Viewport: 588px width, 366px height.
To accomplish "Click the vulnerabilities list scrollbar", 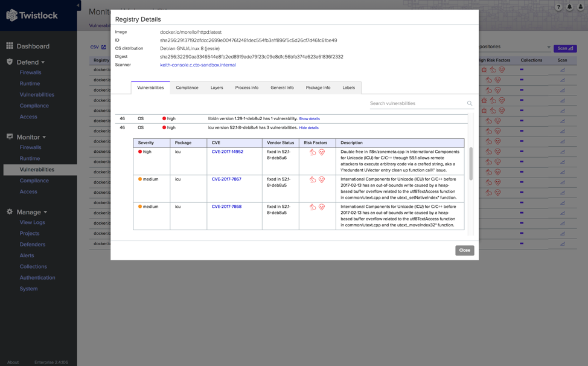I will point(471,164).
